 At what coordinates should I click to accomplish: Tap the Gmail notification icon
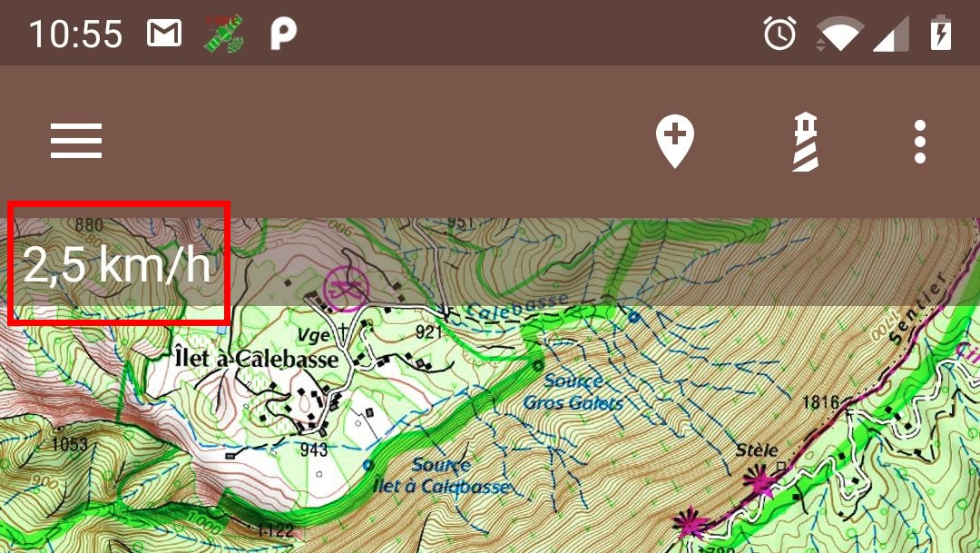[164, 34]
